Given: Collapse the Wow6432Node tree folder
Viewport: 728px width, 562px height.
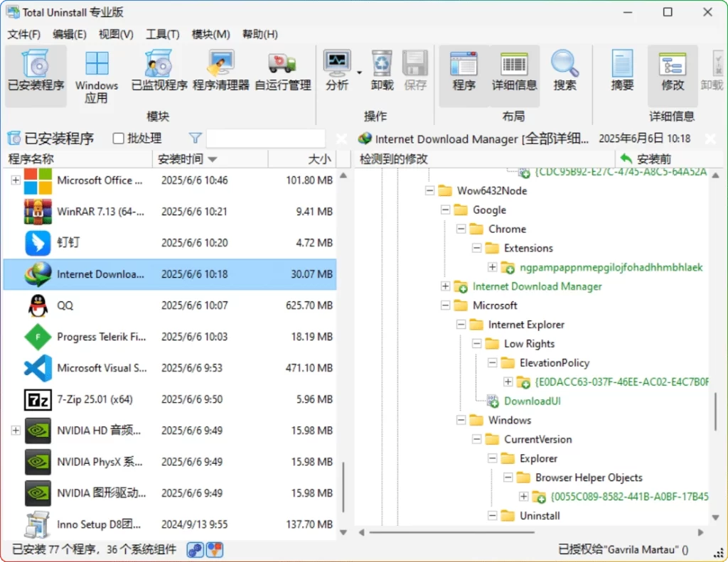Looking at the screenshot, I should click(x=429, y=190).
